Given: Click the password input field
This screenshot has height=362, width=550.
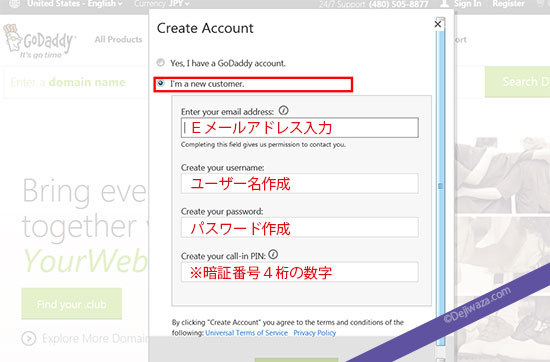Looking at the screenshot, I should pyautogui.click(x=300, y=228).
